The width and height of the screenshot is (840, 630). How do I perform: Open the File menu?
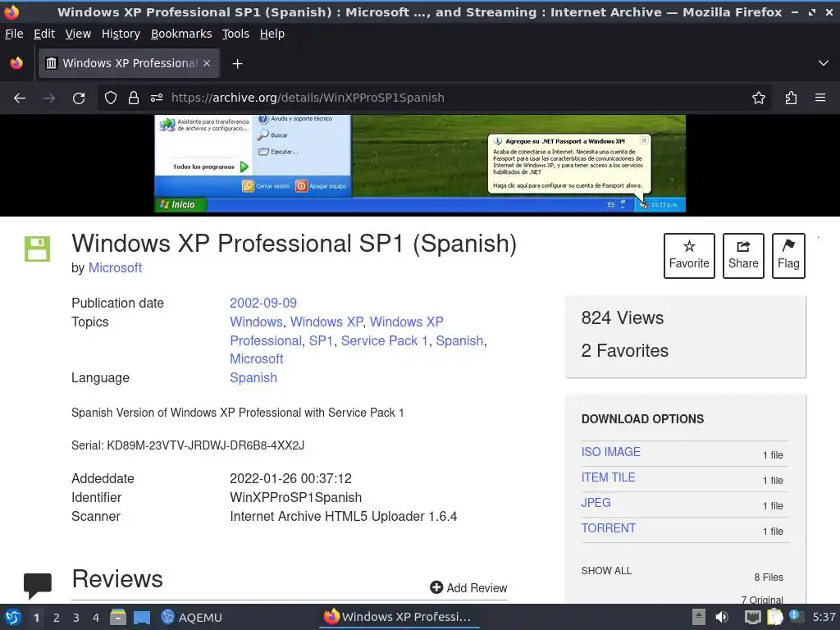[x=14, y=34]
